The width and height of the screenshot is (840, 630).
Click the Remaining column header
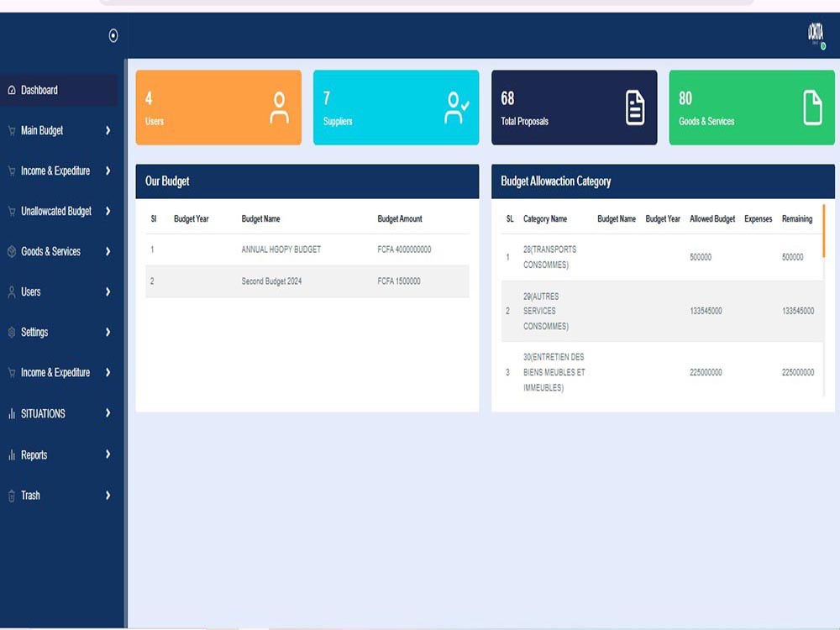[x=797, y=219]
